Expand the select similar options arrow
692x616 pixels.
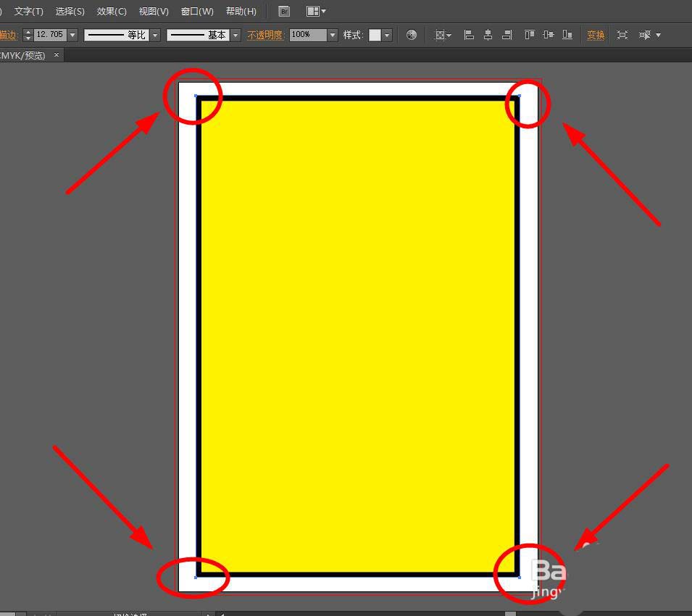click(658, 35)
